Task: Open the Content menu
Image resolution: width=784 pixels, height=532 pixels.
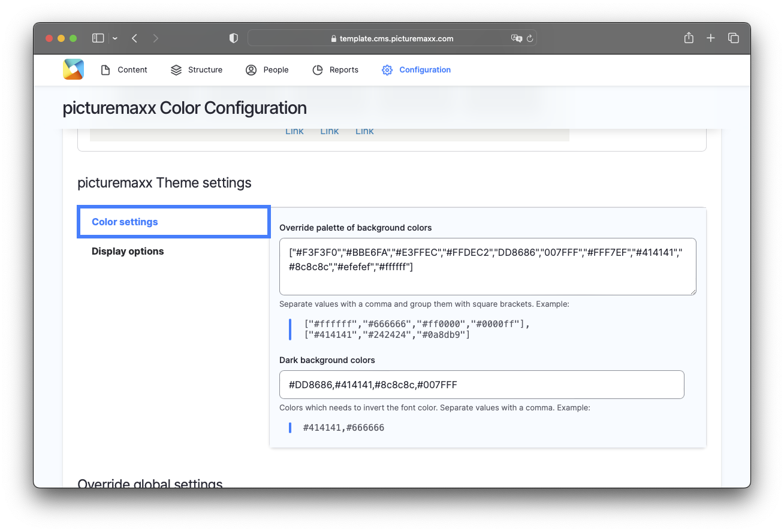Action: click(x=123, y=70)
